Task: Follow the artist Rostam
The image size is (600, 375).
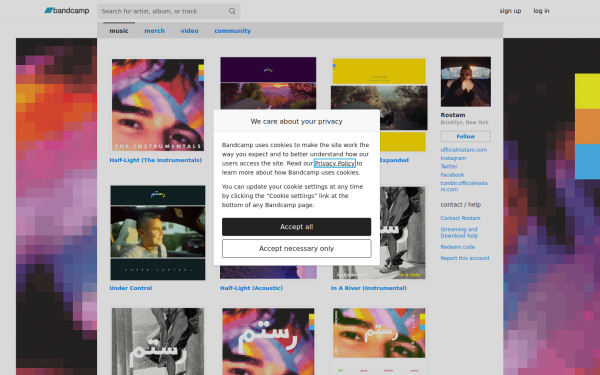Action: coord(465,136)
